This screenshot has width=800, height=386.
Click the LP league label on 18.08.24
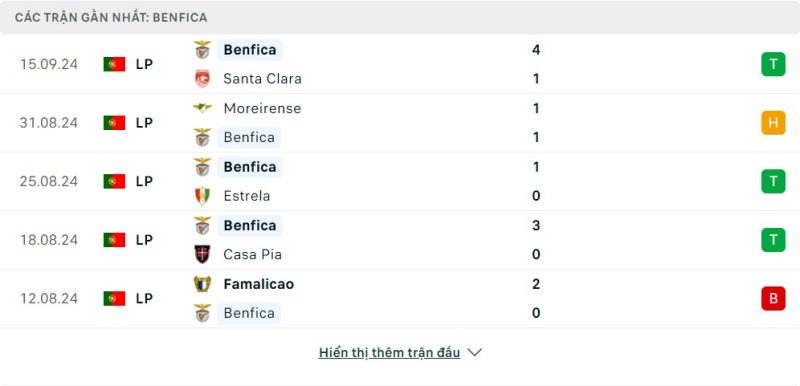pyautogui.click(x=144, y=240)
